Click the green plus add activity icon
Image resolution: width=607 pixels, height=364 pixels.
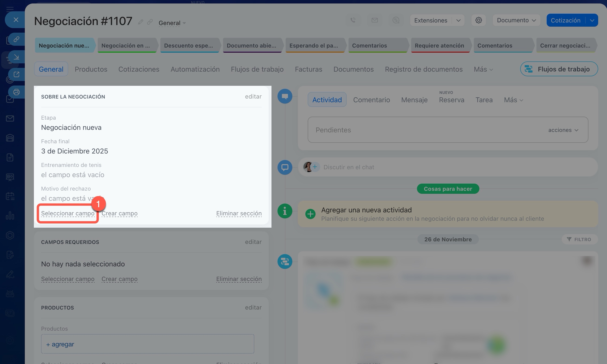310,214
